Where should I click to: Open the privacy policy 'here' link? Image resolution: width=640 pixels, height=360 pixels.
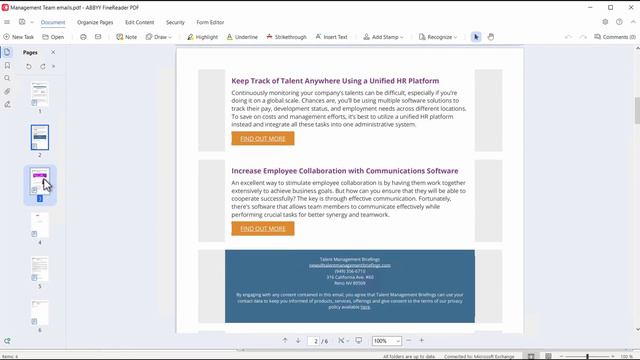click(x=365, y=307)
